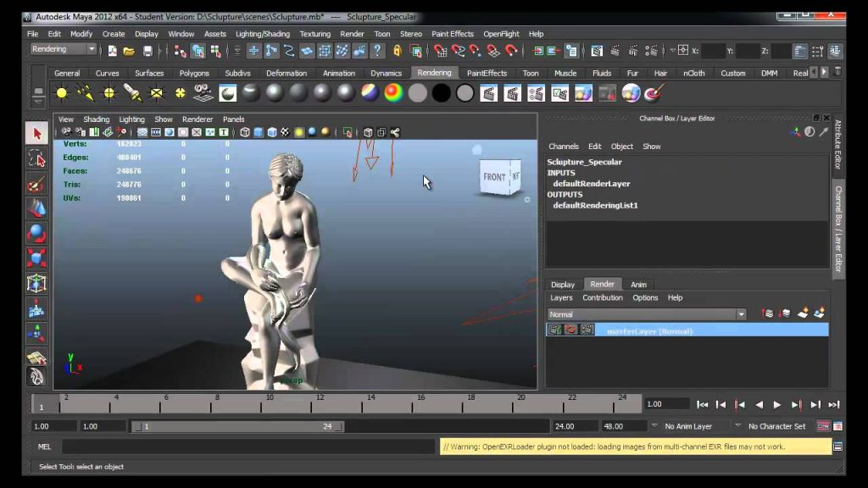Open the Lighting/Shading menu
Viewport: 868px width, 488px height.
[x=263, y=34]
